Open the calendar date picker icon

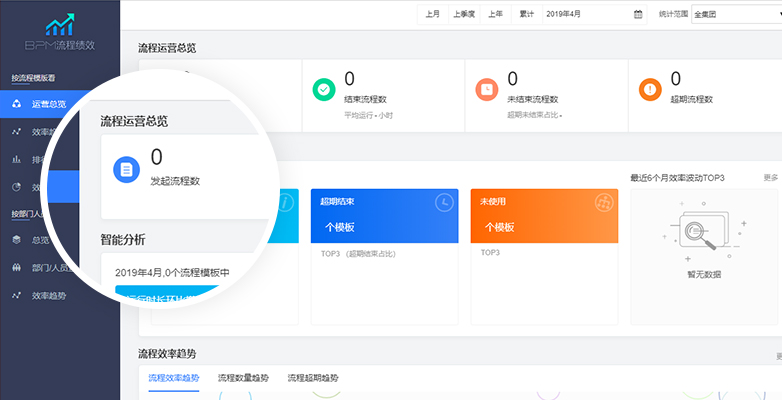pyautogui.click(x=638, y=14)
